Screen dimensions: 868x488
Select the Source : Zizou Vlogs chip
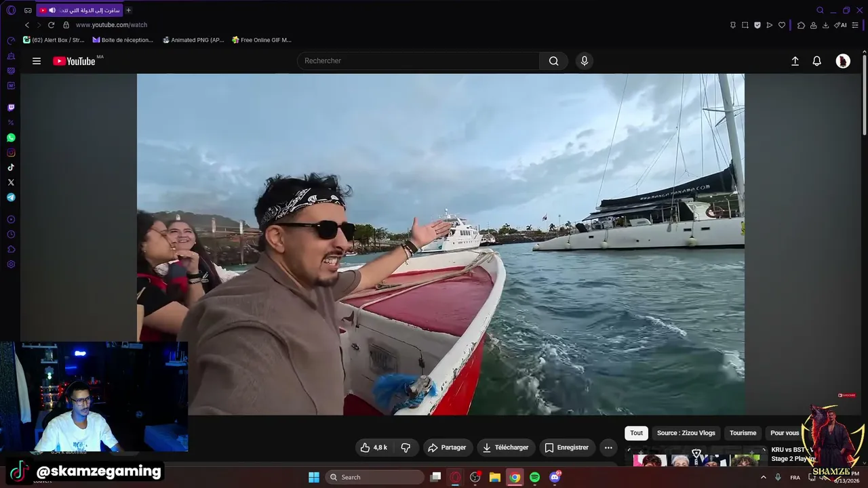[686, 433]
